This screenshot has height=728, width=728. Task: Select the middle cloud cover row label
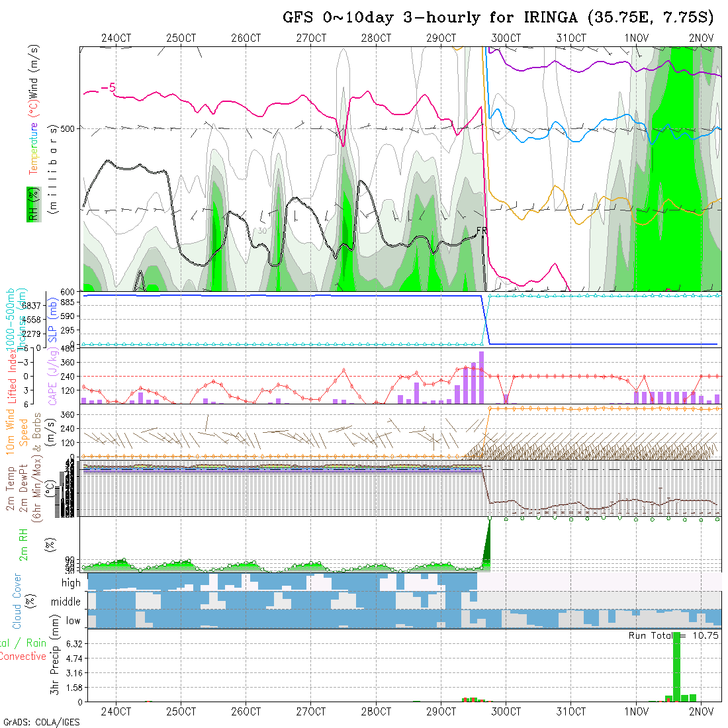pos(66,602)
